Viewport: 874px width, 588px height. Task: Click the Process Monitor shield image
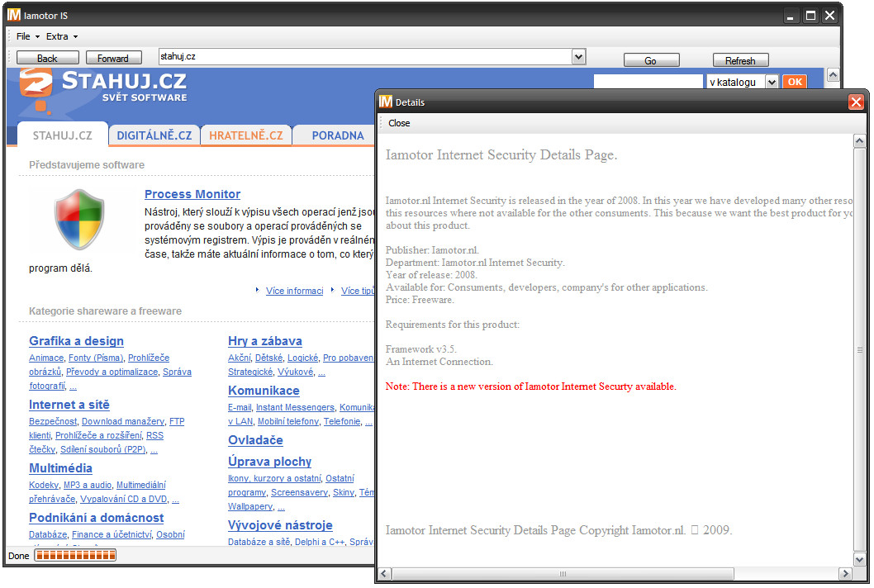[79, 219]
